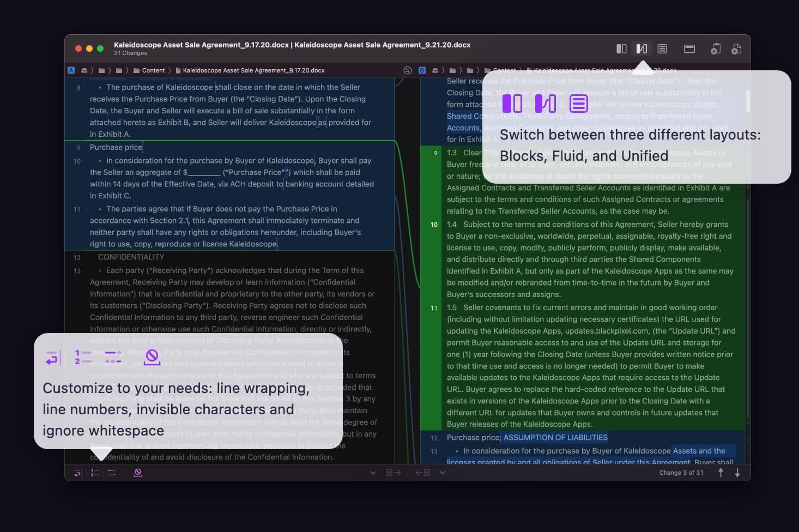Toggle invisible characters display
Screen dimensions: 799x532
pos(112,473)
